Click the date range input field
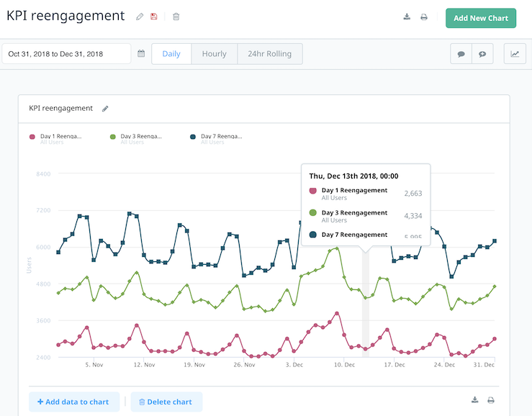This screenshot has width=532, height=416. (66, 53)
